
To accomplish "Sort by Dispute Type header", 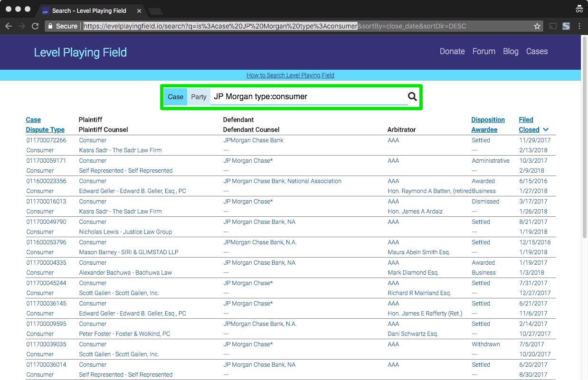I will tap(45, 130).
